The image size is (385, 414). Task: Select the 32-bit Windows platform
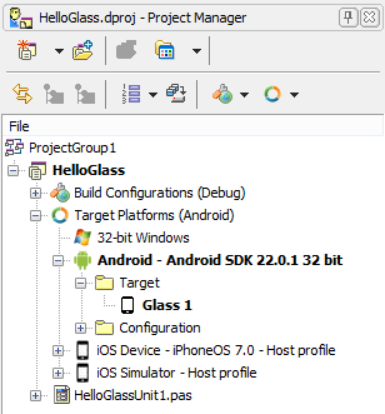coord(143,238)
